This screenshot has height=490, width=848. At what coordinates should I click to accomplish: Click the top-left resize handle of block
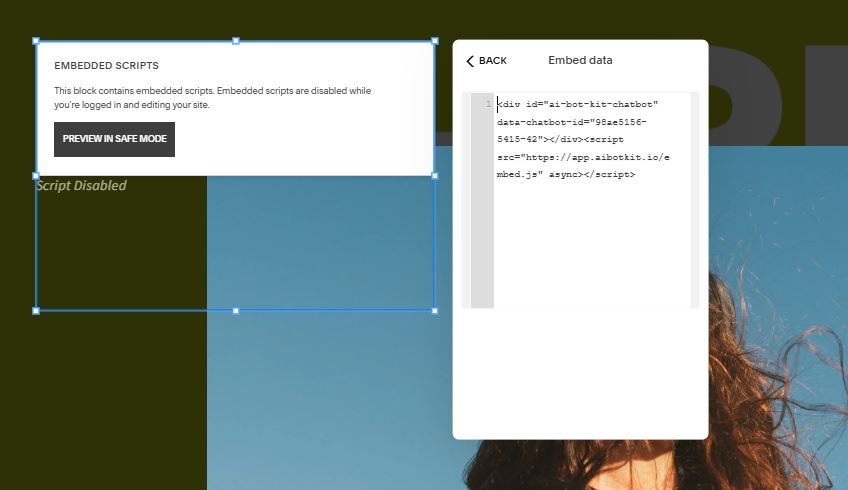pos(36,41)
